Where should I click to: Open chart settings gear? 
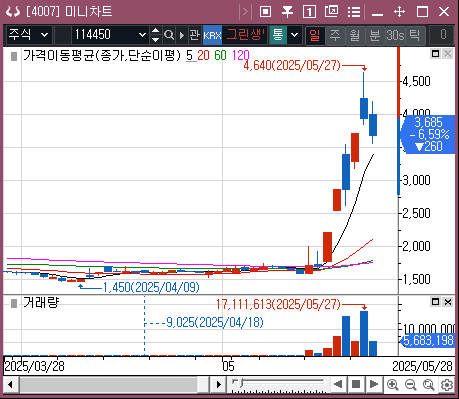[x=447, y=385]
